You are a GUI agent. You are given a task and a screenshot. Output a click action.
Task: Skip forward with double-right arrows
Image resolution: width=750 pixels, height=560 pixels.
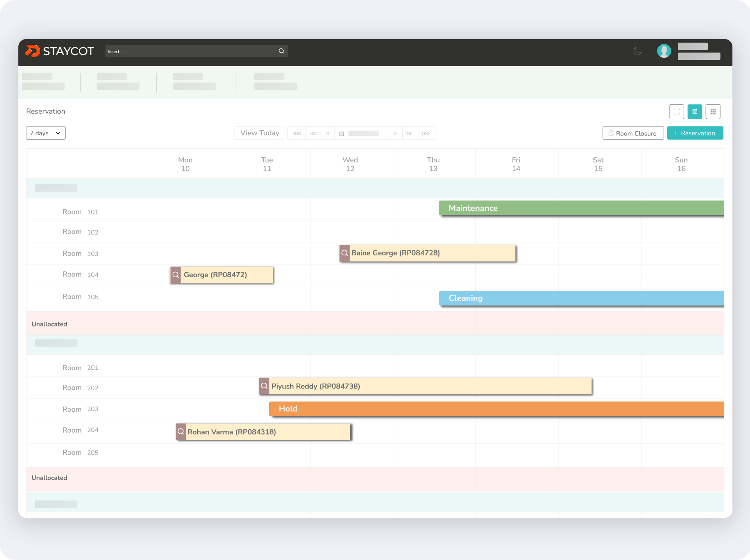pos(409,134)
